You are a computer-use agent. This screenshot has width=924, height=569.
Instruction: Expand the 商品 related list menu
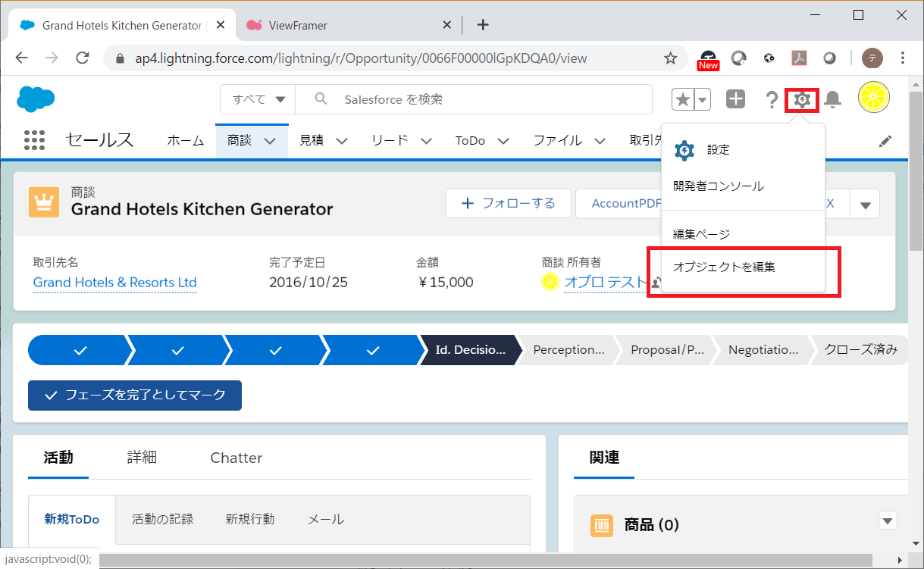pyautogui.click(x=888, y=521)
